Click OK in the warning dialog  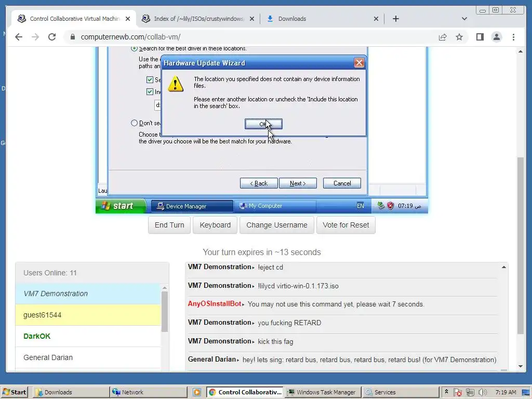click(263, 124)
